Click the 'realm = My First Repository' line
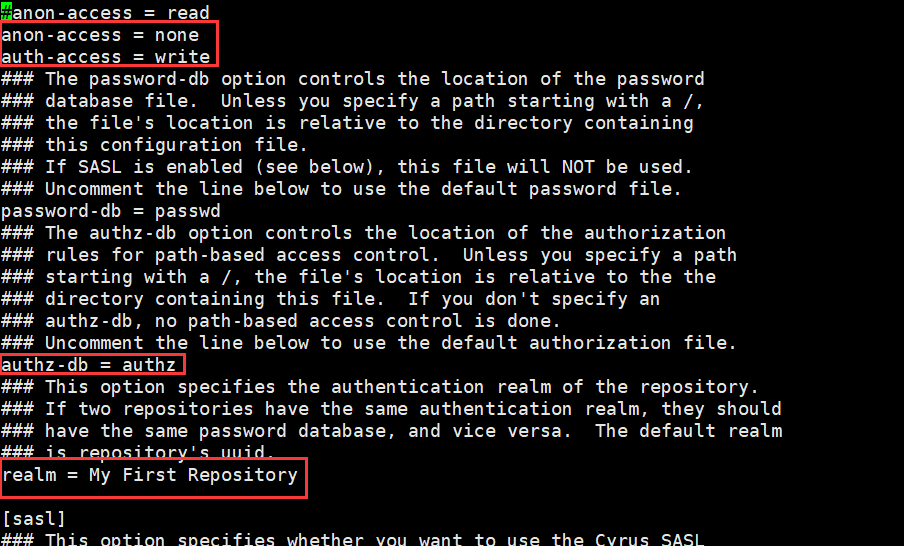 150,475
